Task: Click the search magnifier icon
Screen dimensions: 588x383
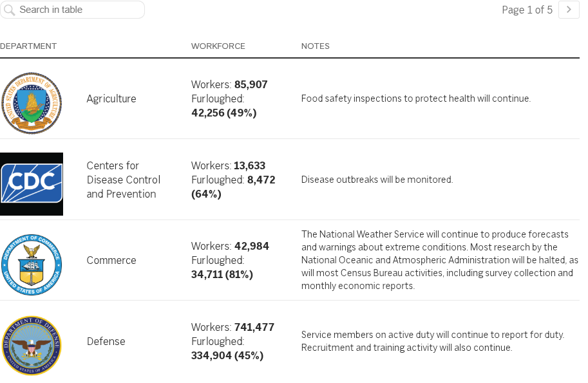Action: coord(10,10)
